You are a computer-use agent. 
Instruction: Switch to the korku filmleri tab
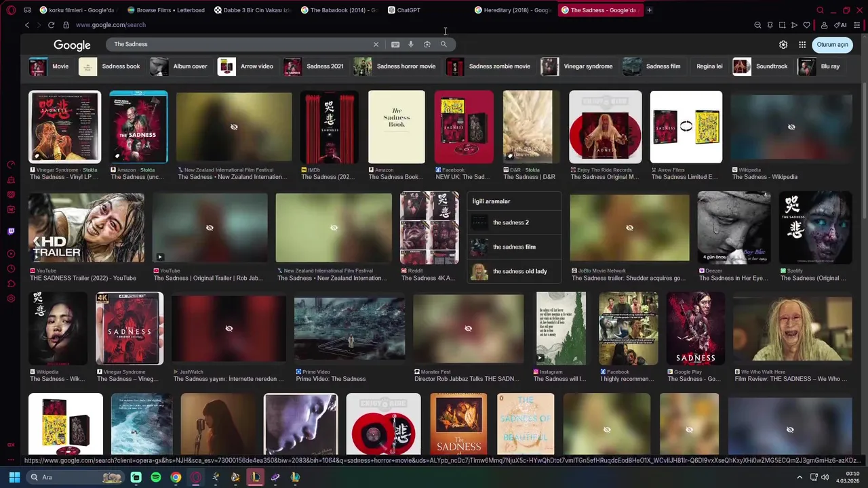pos(77,10)
